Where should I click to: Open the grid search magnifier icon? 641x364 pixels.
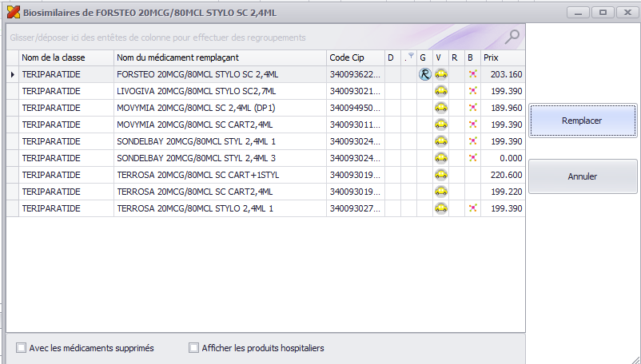coord(512,38)
